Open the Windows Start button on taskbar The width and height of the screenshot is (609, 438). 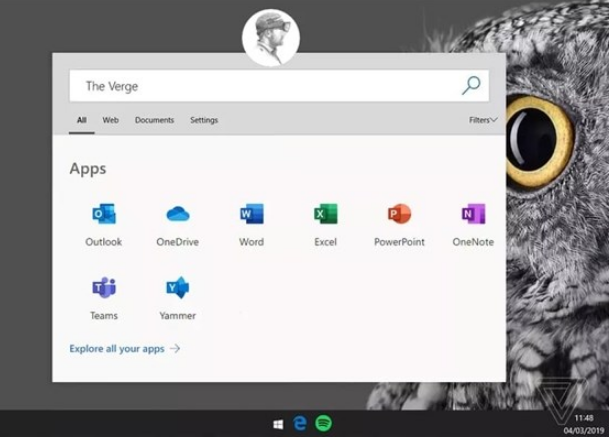278,424
